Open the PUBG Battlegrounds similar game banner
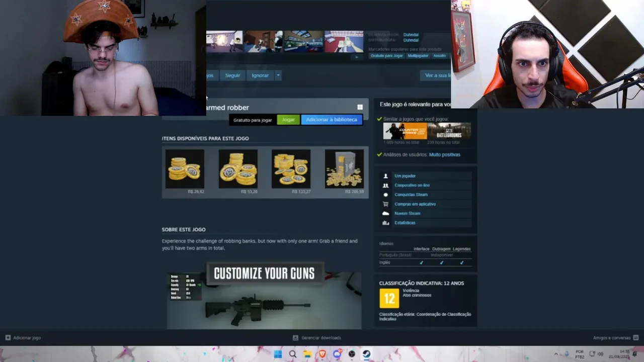 [x=449, y=131]
